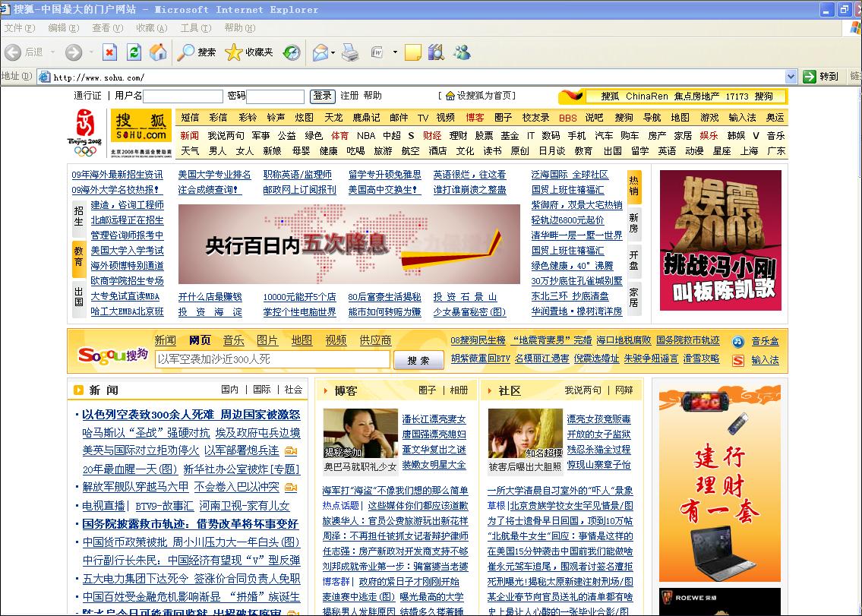This screenshot has height=616, width=862.
Task: Open the 央行百日内五次降息 banner
Action: tap(349, 245)
